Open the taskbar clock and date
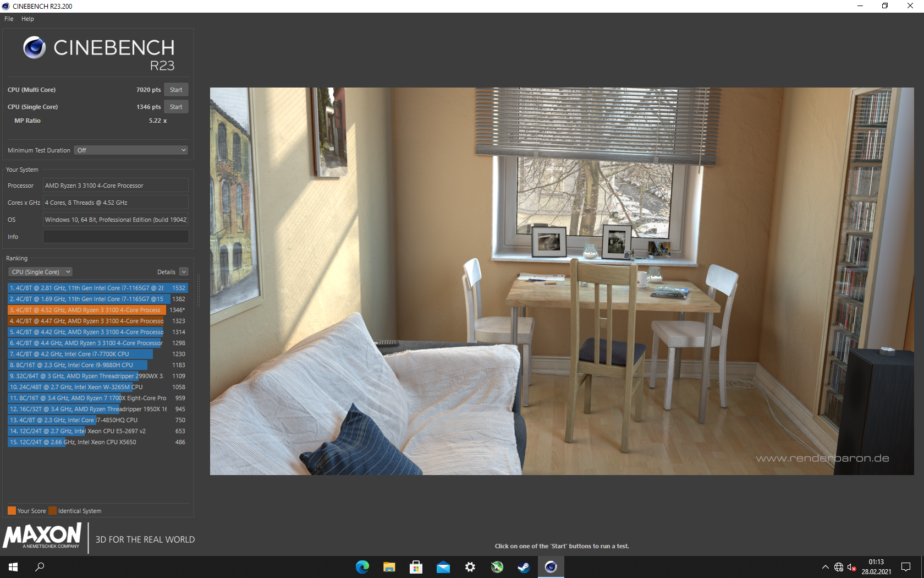The width and height of the screenshot is (924, 578). tap(876, 567)
